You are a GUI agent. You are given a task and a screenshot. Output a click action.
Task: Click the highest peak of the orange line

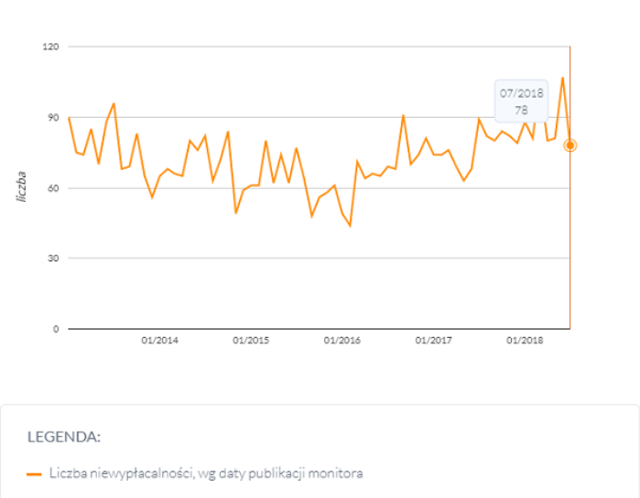562,78
